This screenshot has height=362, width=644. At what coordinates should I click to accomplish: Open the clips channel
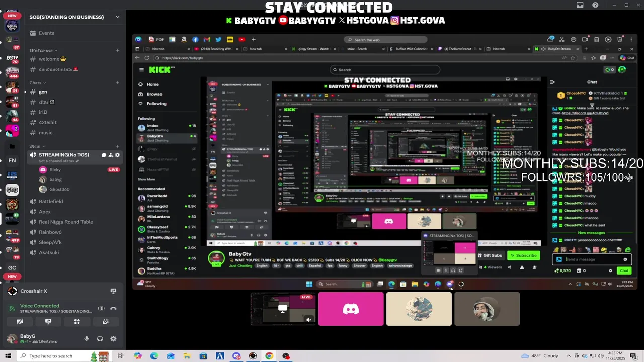75,102
